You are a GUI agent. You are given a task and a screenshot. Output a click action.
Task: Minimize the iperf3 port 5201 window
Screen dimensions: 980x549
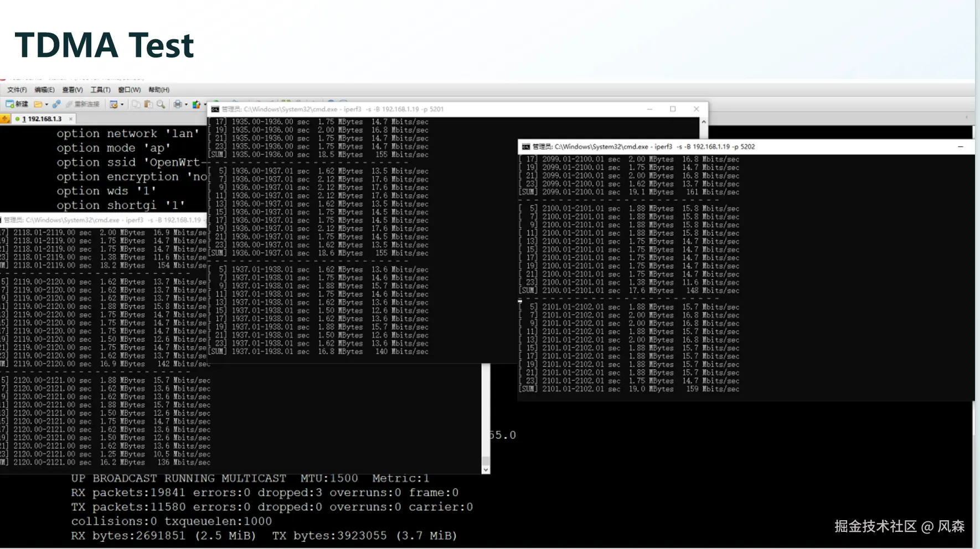649,109
